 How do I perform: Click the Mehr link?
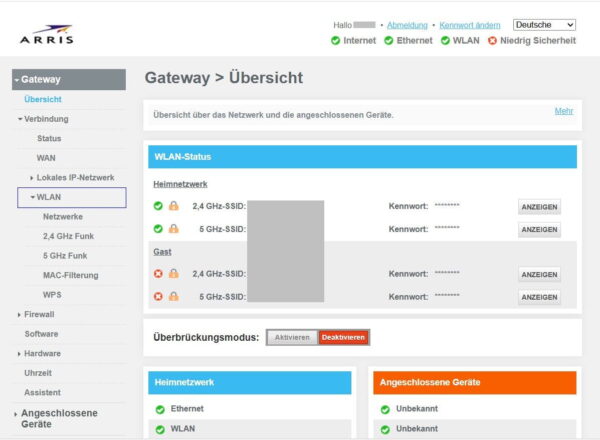point(564,111)
